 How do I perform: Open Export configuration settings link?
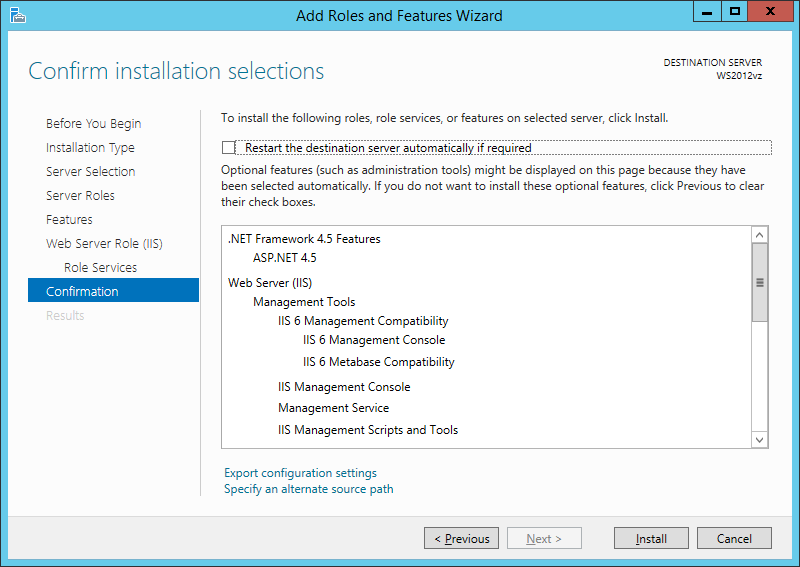(300, 473)
